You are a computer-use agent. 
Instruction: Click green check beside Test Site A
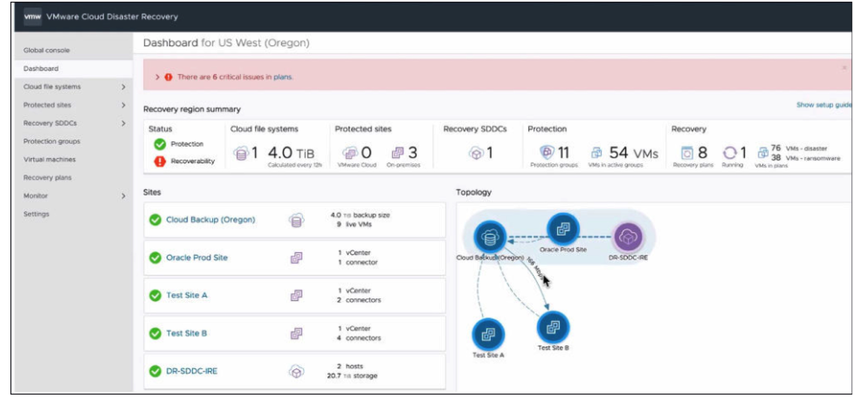point(155,296)
